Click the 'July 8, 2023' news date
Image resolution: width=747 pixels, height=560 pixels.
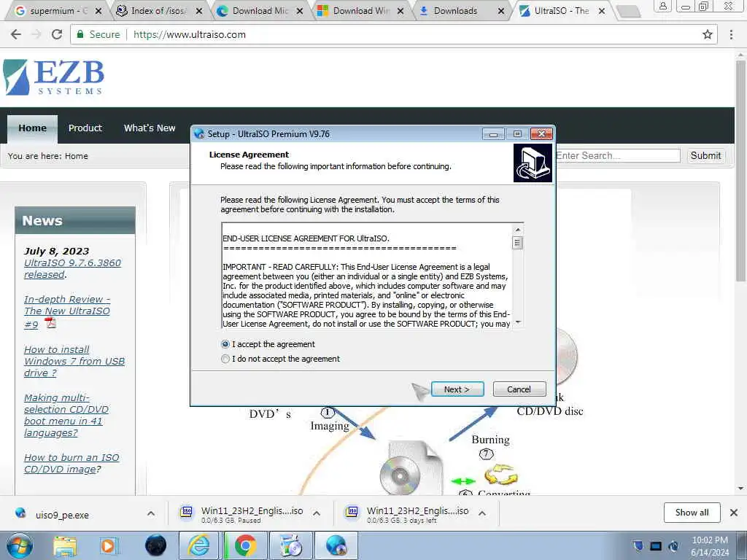tap(56, 251)
